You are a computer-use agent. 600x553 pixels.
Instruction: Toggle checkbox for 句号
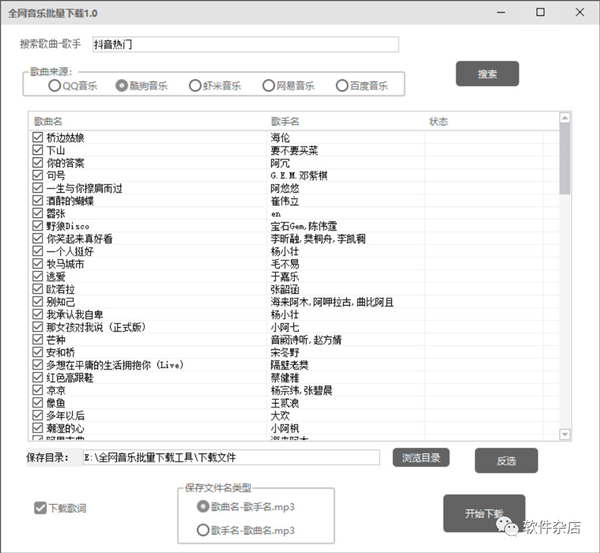tap(38, 175)
